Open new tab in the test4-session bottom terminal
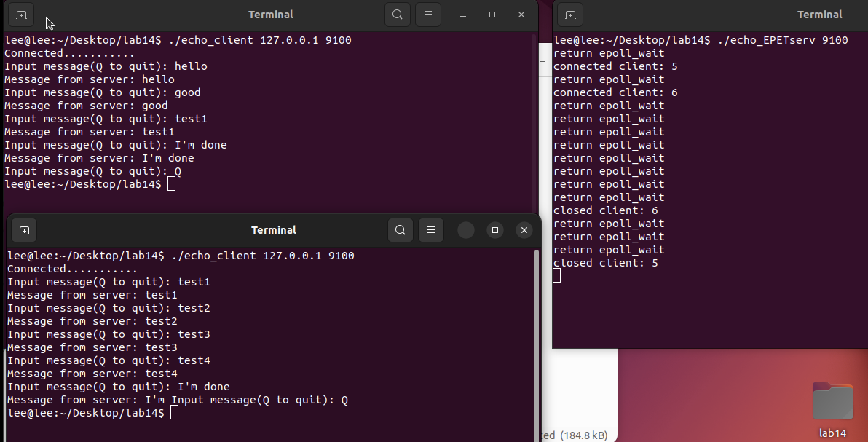Viewport: 868px width, 442px height. pyautogui.click(x=24, y=230)
